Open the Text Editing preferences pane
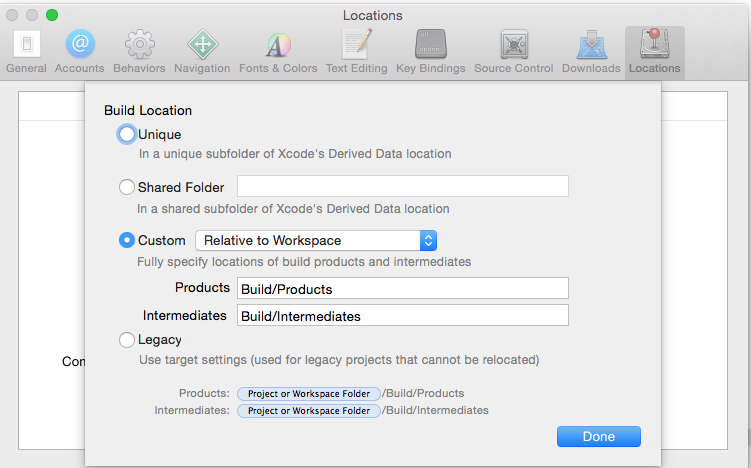The image size is (751, 468). pyautogui.click(x=357, y=52)
